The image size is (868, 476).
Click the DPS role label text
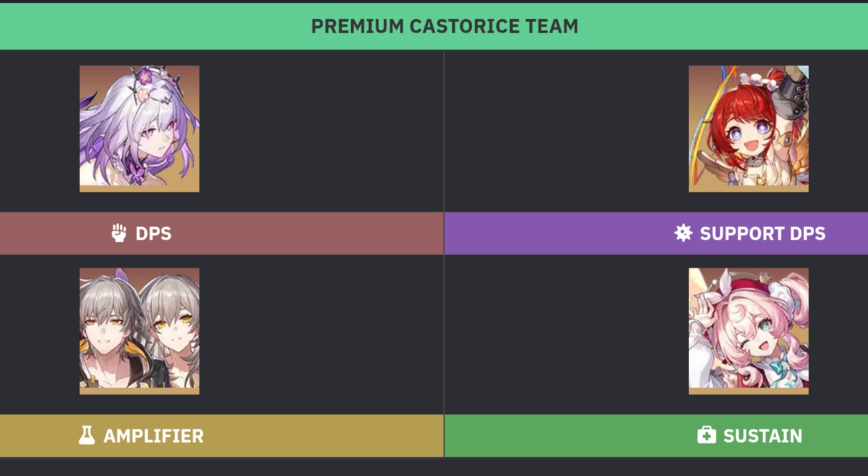tap(154, 234)
